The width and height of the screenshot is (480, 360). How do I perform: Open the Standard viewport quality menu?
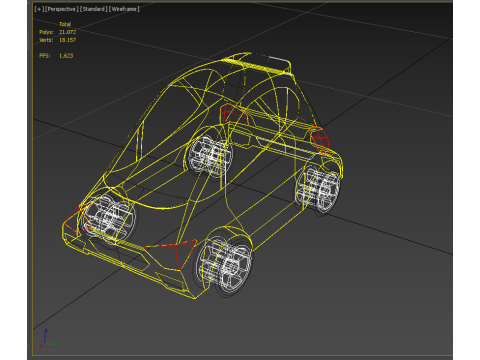pyautogui.click(x=94, y=9)
